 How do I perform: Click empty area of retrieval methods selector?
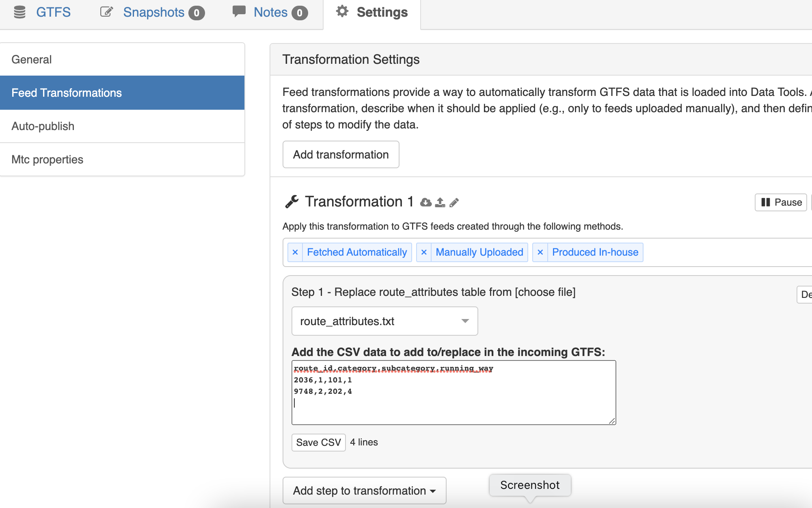pyautogui.click(x=727, y=252)
